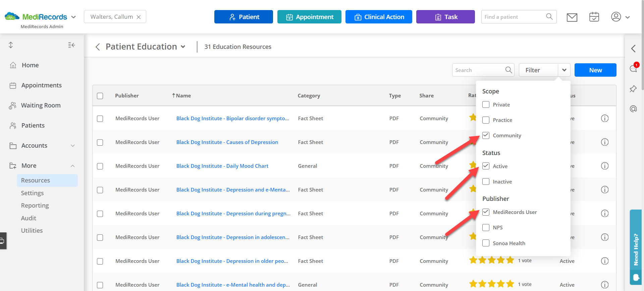This screenshot has height=291, width=644.
Task: Open info for Depression and e-Mental row
Action: tap(604, 190)
